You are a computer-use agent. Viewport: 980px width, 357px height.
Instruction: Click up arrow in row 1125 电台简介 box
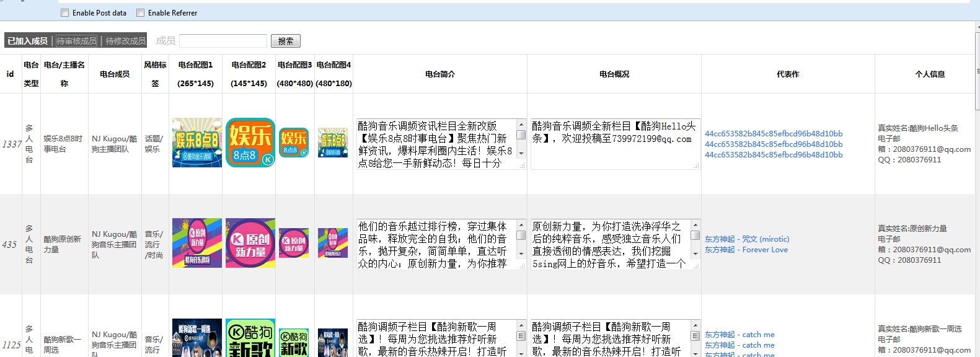[x=521, y=325]
